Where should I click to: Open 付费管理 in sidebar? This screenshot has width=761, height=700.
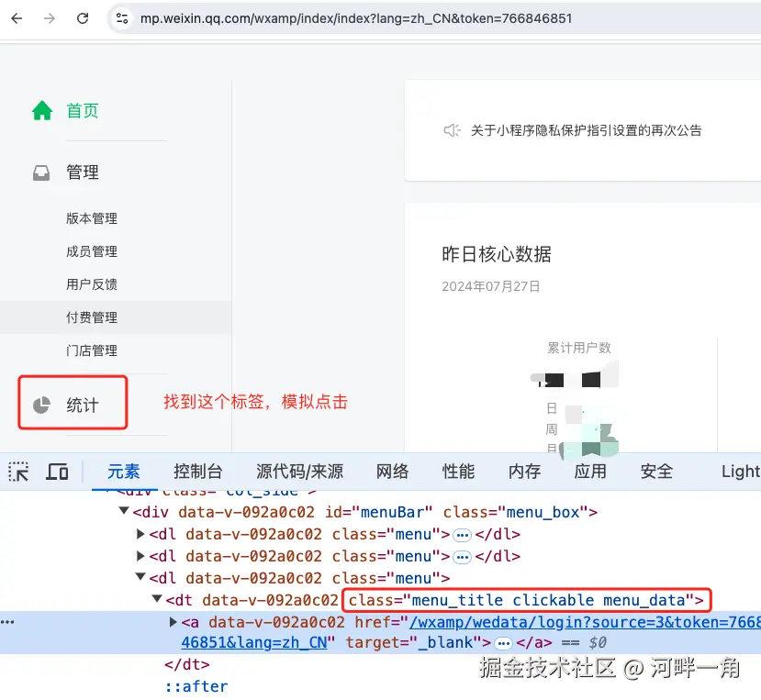[92, 317]
